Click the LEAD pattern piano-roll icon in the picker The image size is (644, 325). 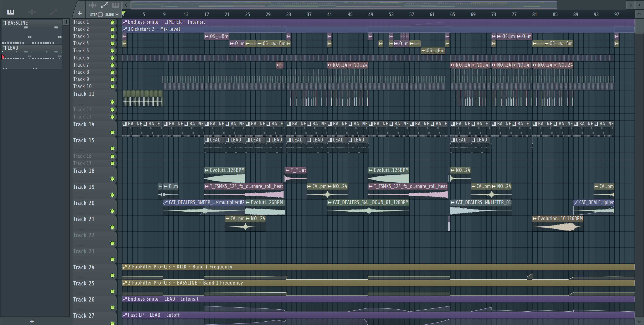[x=4, y=48]
